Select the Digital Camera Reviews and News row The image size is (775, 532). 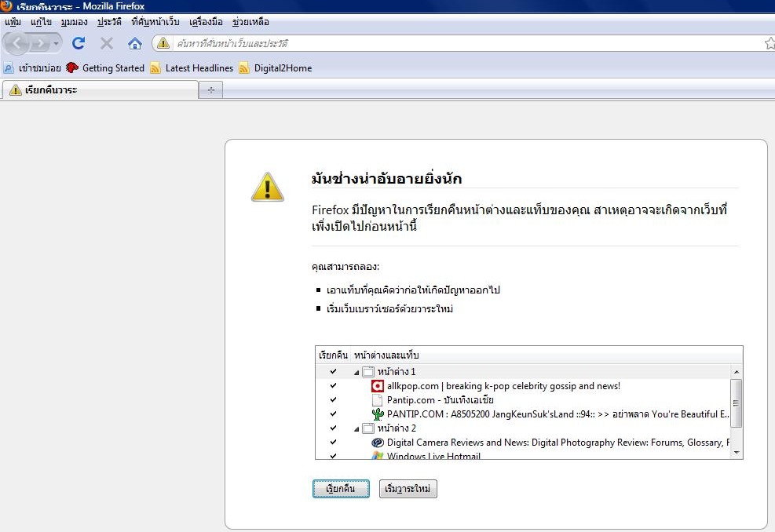tap(523, 442)
